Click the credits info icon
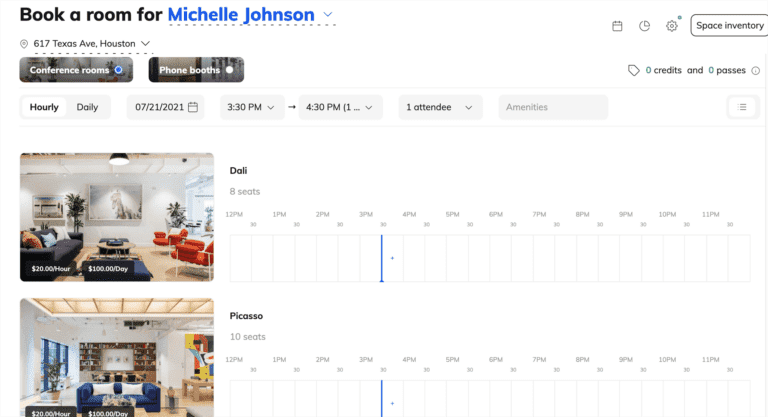This screenshot has width=768, height=417. tap(756, 71)
